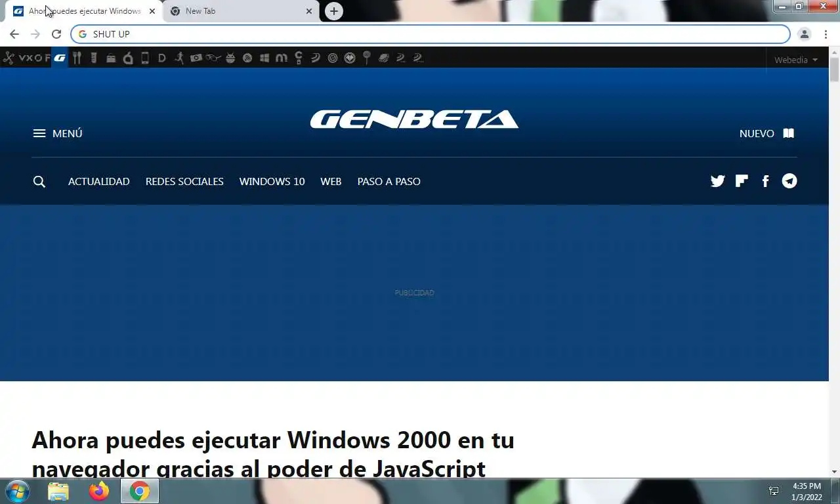The image size is (840, 504).
Task: Click the scrollbar down arrow
Action: [834, 472]
